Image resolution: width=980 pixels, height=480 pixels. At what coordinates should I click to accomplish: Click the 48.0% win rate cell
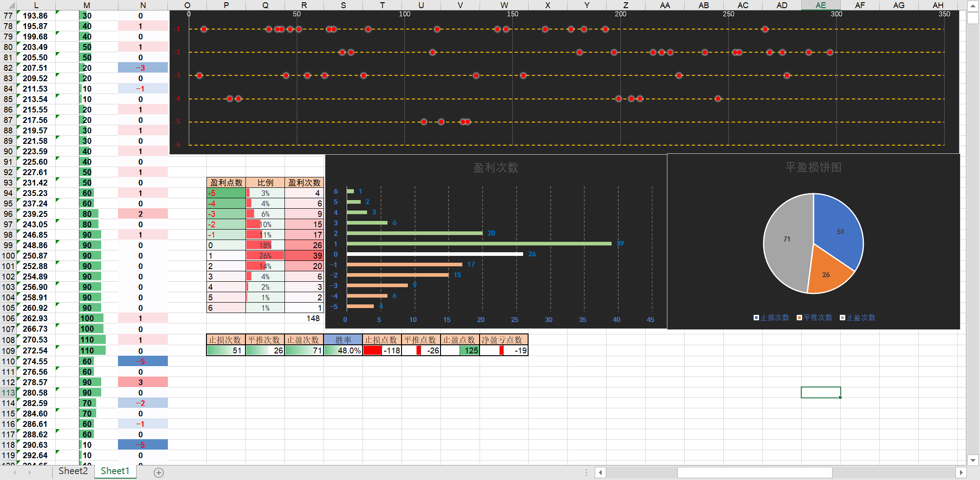[x=343, y=350]
